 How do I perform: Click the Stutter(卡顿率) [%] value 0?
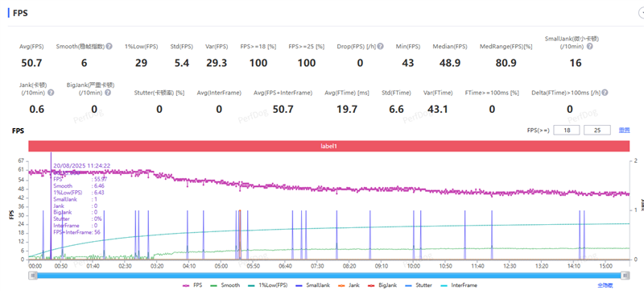click(159, 110)
